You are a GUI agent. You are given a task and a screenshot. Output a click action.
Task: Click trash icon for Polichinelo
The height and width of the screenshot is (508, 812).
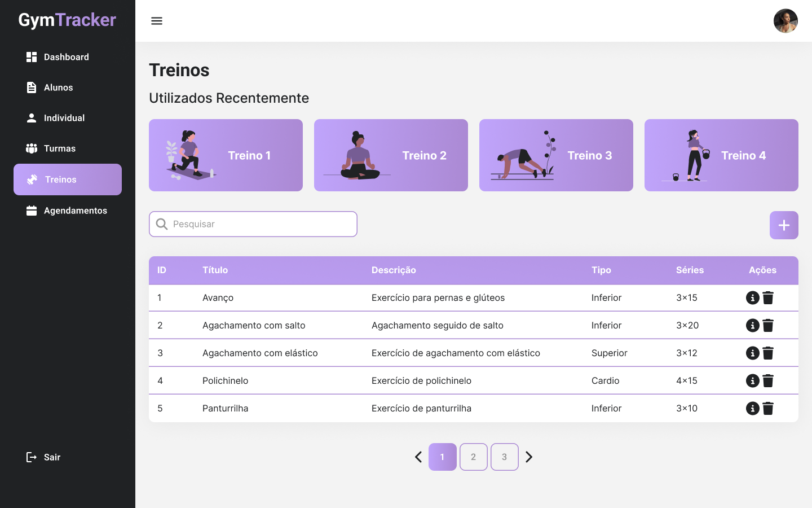pyautogui.click(x=768, y=381)
